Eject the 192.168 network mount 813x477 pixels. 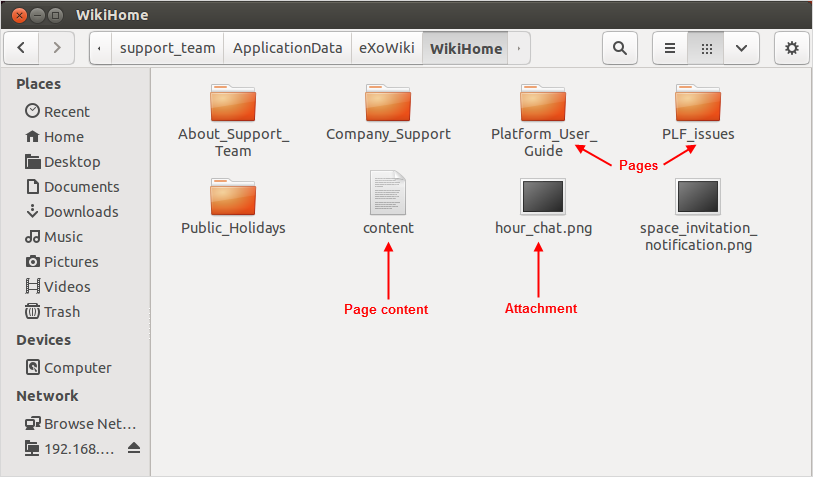click(134, 448)
